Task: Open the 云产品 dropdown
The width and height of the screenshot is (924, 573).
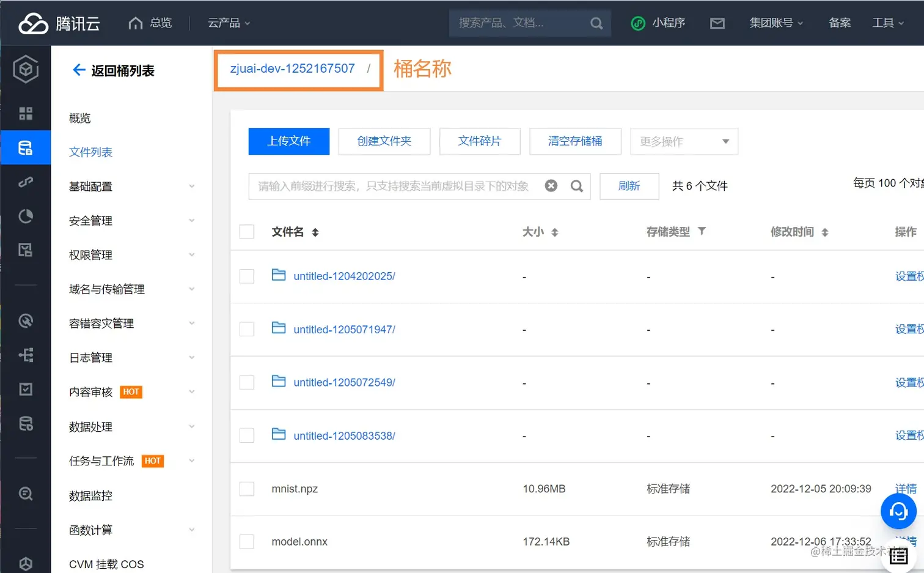Action: [x=229, y=23]
